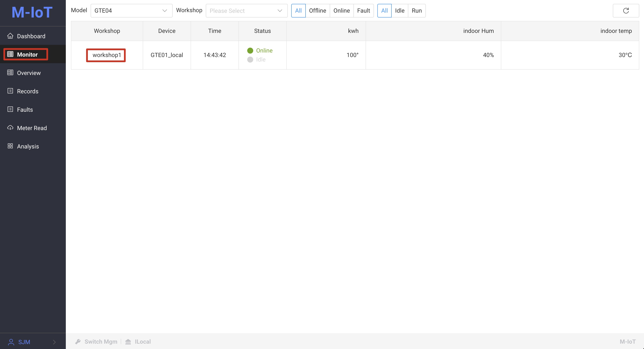Click the SJM user profile expander
This screenshot has height=349, width=644.
pos(55,342)
